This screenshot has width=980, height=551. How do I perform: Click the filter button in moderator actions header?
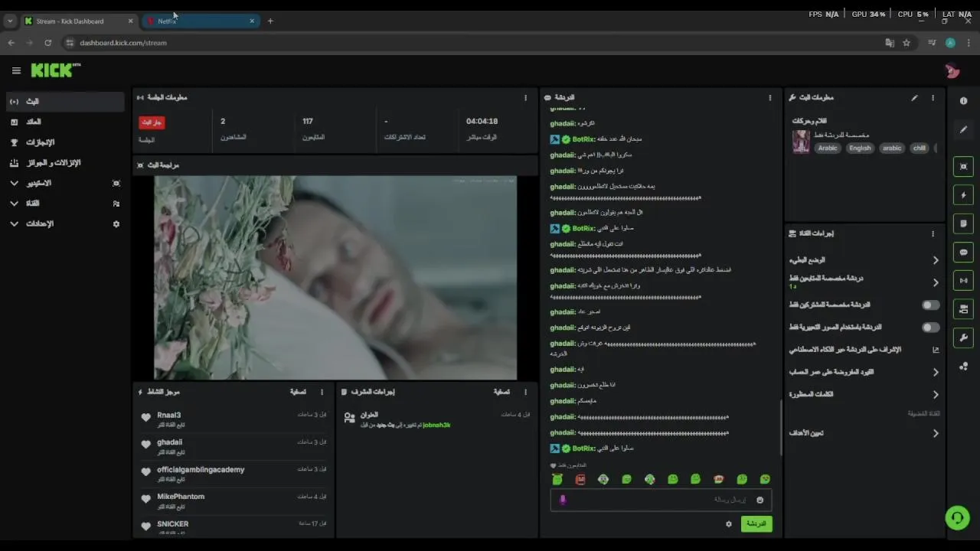coord(501,392)
